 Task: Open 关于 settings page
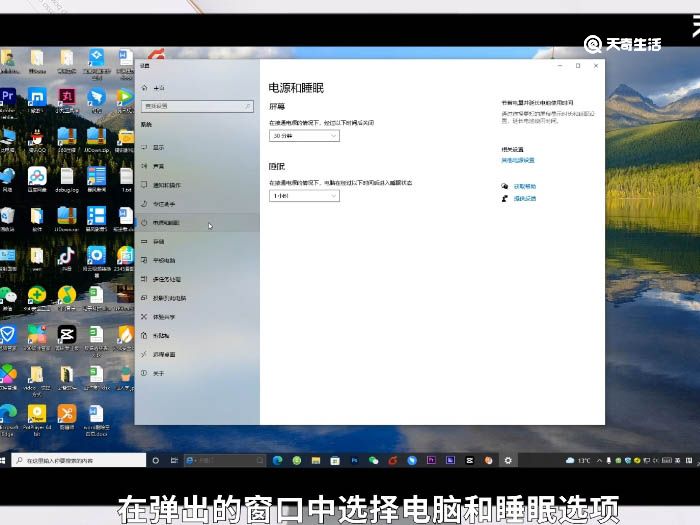pyautogui.click(x=158, y=373)
